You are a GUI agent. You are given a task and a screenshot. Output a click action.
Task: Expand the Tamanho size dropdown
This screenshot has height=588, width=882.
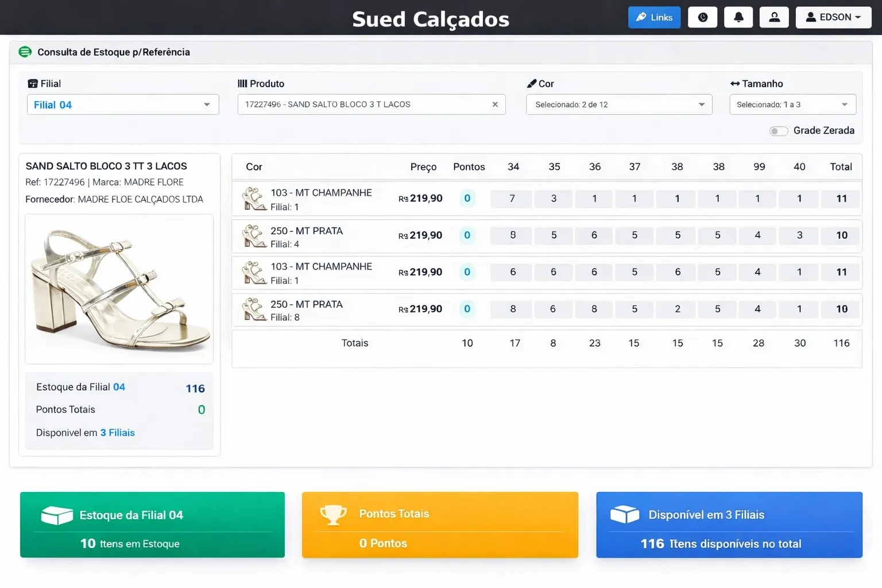click(792, 105)
